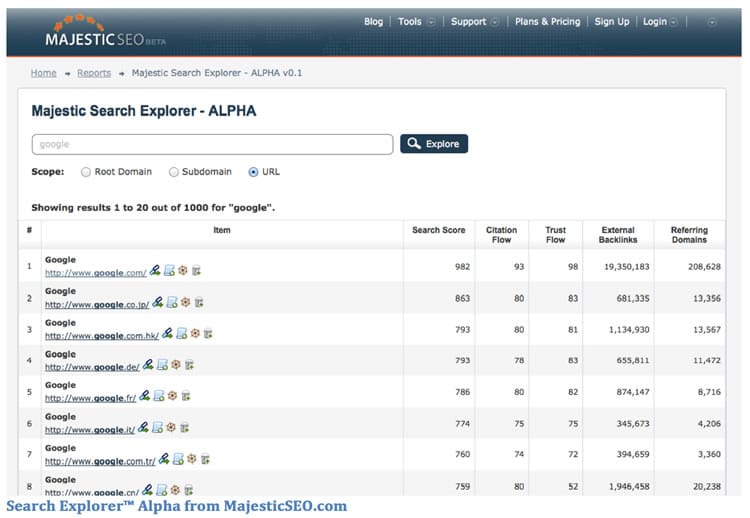The width and height of the screenshot is (750, 518).
Task: Follow the Home breadcrumb link
Action: (x=44, y=73)
